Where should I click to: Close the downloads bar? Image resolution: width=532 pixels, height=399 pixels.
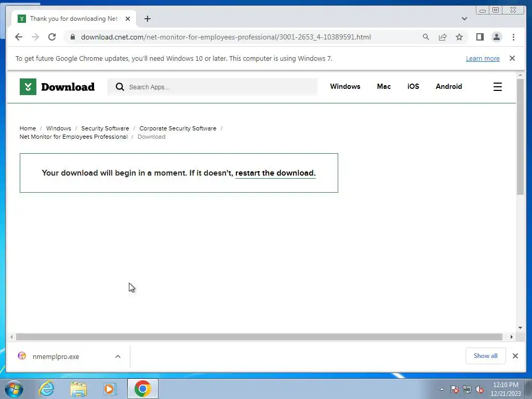[515, 356]
